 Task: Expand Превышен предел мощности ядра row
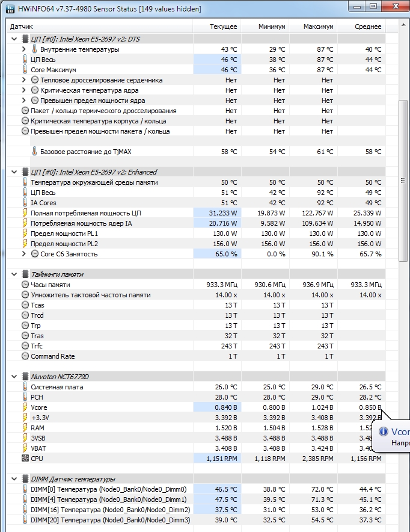pyautogui.click(x=23, y=101)
